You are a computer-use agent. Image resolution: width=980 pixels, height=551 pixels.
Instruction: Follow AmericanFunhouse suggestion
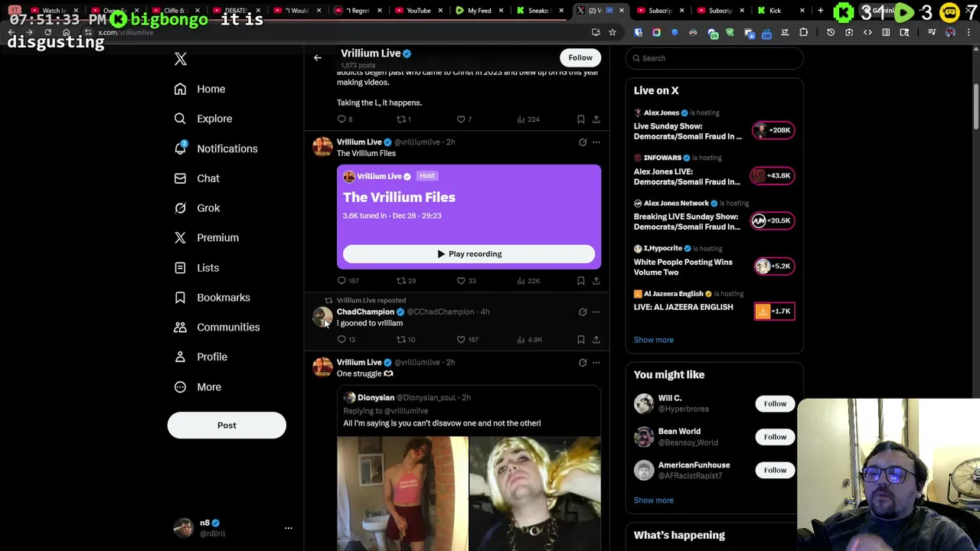click(775, 470)
